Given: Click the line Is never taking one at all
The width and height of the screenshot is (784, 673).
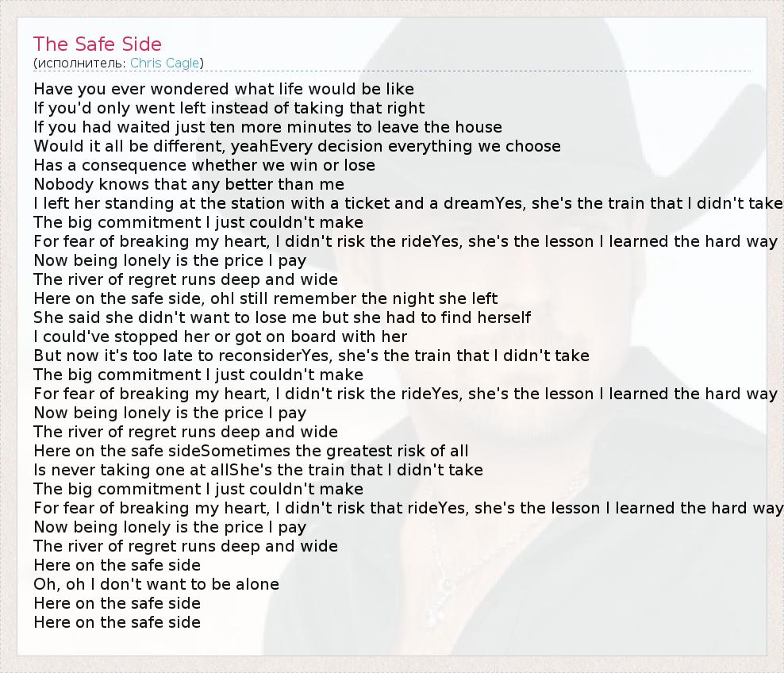Looking at the screenshot, I should [258, 470].
